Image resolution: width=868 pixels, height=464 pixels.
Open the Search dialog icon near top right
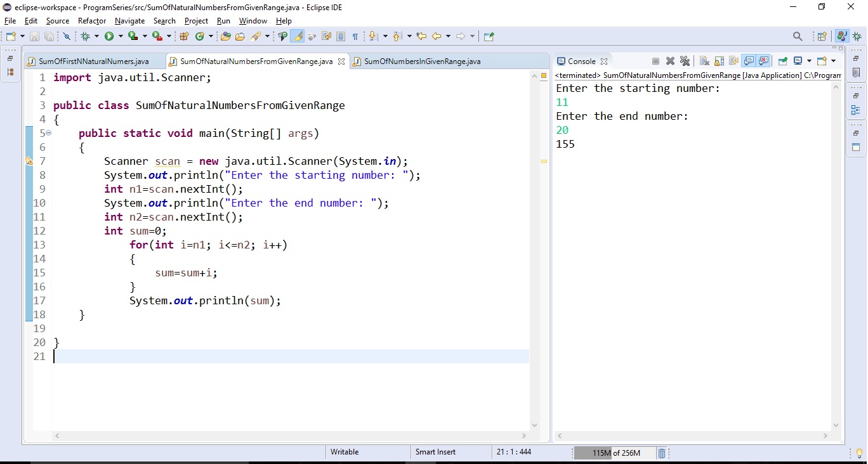pyautogui.click(x=798, y=36)
